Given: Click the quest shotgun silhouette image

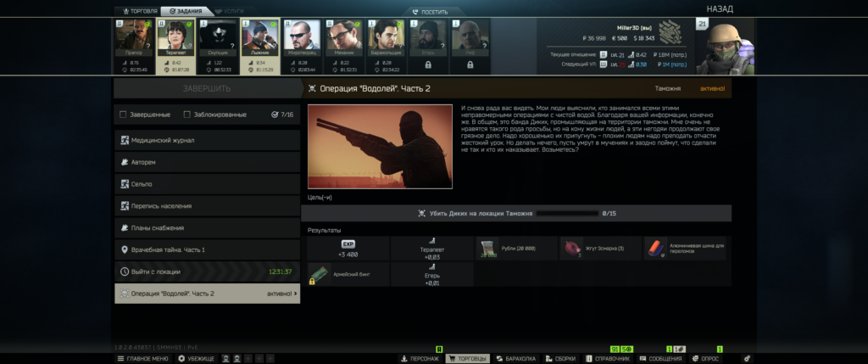Looking at the screenshot, I should click(380, 146).
